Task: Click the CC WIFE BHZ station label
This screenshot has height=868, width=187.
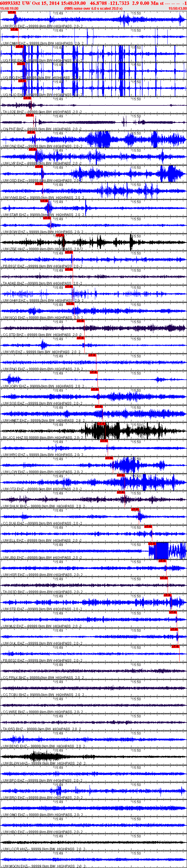Action: [x=14, y=712]
